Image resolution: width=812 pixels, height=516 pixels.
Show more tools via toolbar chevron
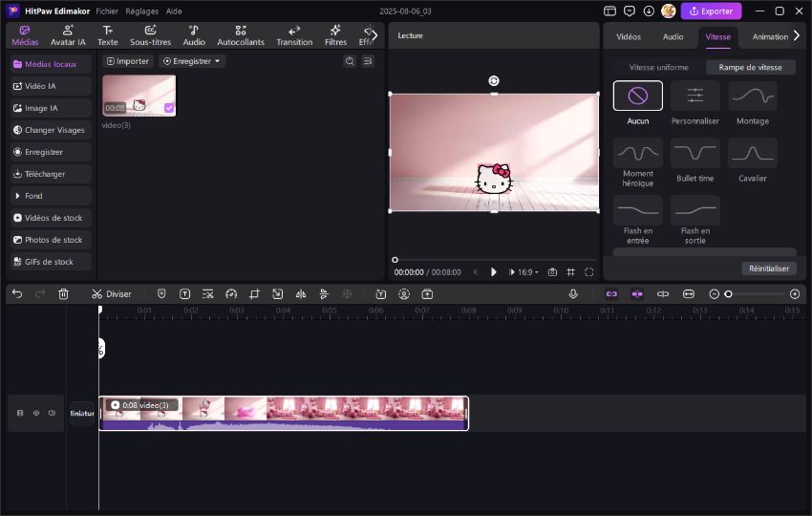pyautogui.click(x=374, y=35)
